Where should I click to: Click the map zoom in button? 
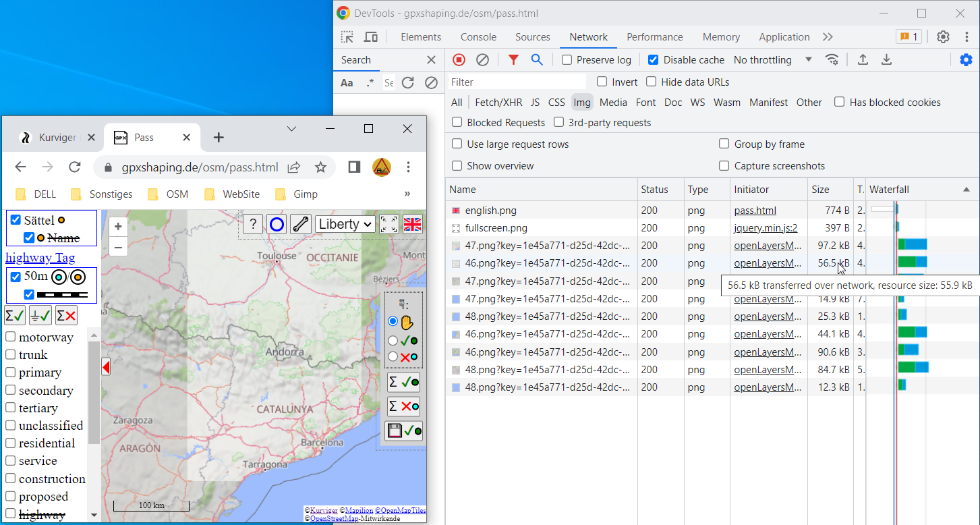118,227
